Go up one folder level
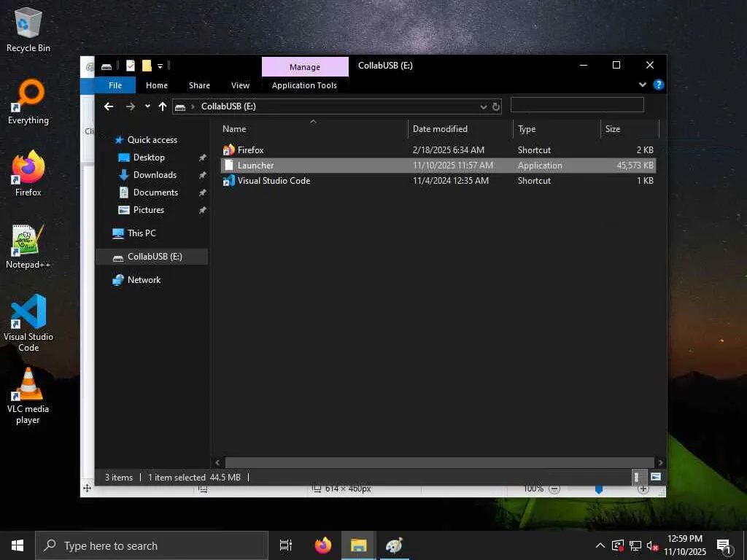The image size is (747, 560). [x=163, y=106]
